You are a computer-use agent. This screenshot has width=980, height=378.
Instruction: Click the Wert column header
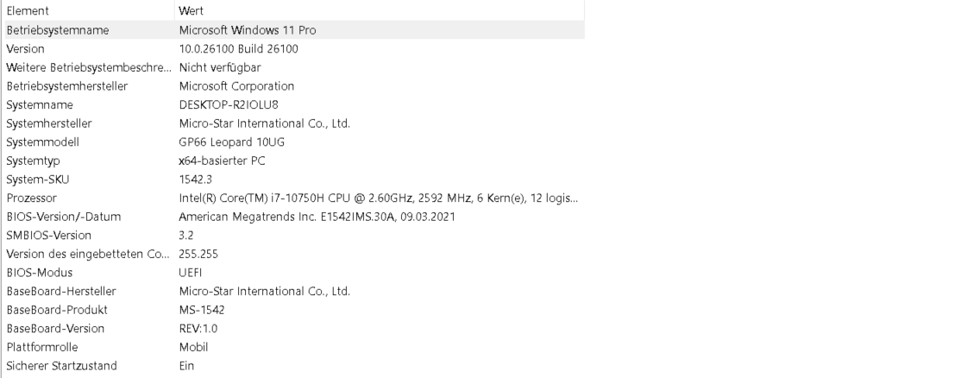click(191, 10)
